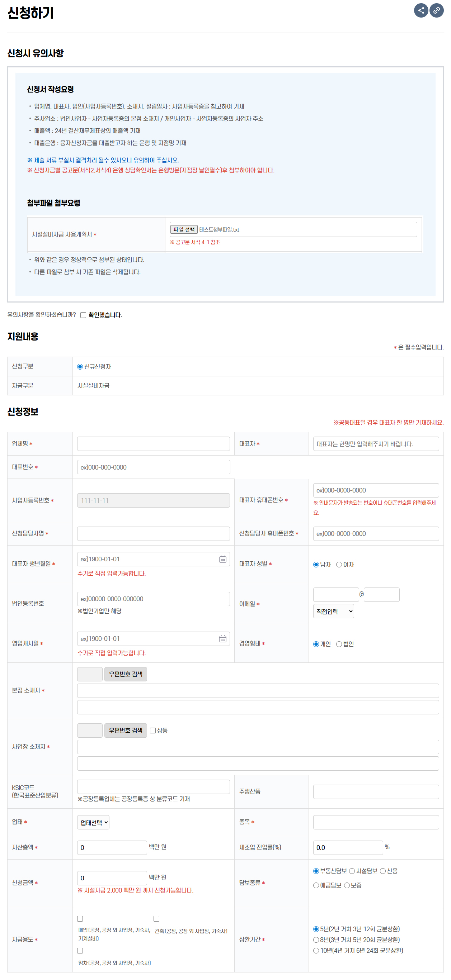Check the 확인했습니다 checkbox
The width and height of the screenshot is (451, 980).
point(83,315)
